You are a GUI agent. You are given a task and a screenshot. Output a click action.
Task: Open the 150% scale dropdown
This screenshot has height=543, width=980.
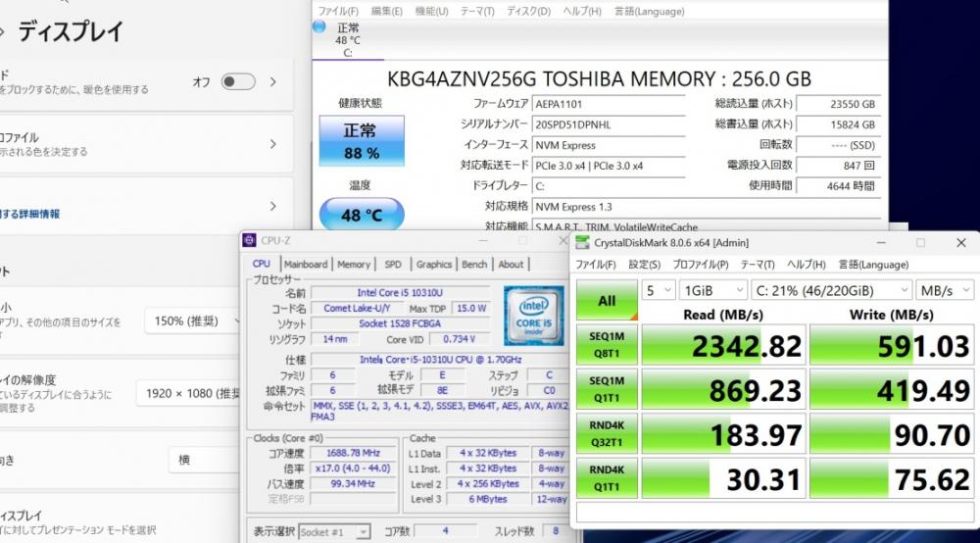click(x=193, y=321)
